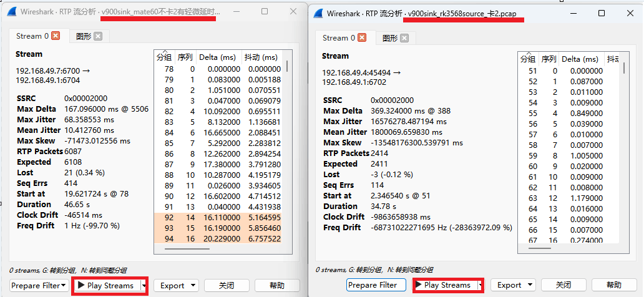The width and height of the screenshot is (644, 297).
Task: Click Lost value 21 (0.34 %)
Action: 84,173
